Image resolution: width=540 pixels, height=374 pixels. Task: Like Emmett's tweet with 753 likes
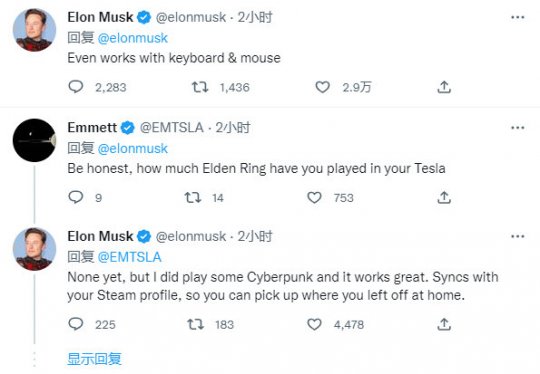(x=314, y=197)
